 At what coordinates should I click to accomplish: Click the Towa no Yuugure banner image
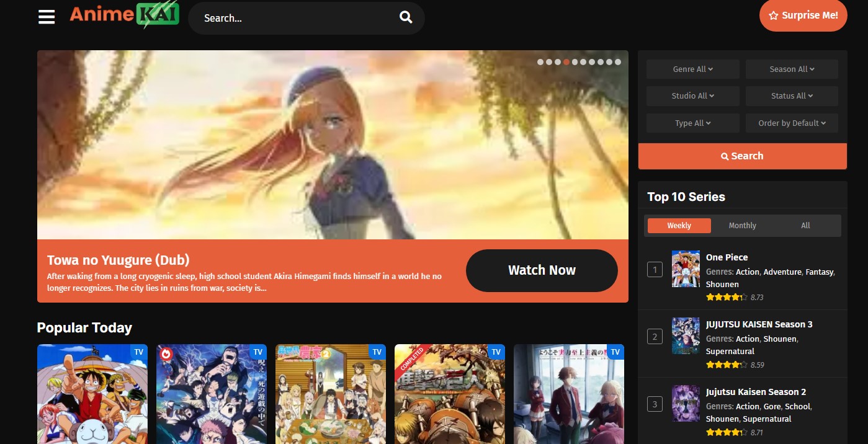click(333, 144)
